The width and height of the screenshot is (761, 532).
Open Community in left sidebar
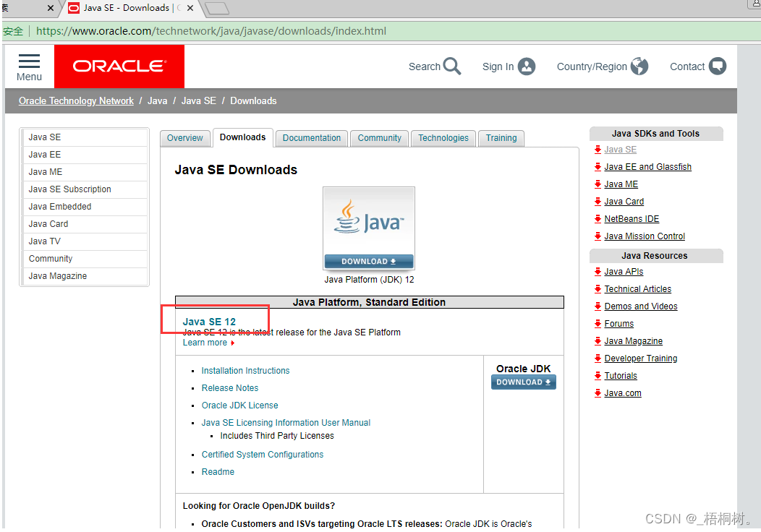tap(85, 259)
